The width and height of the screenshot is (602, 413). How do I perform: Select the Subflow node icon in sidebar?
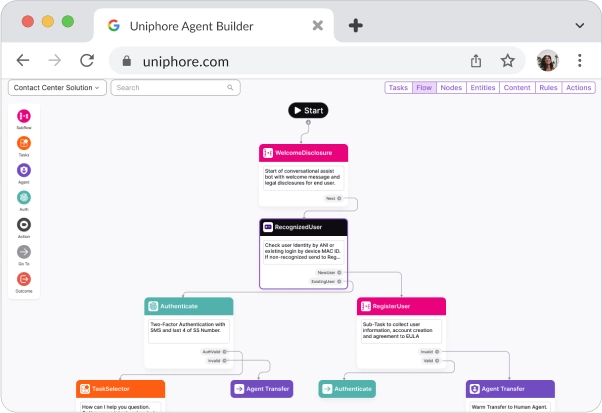(23, 118)
